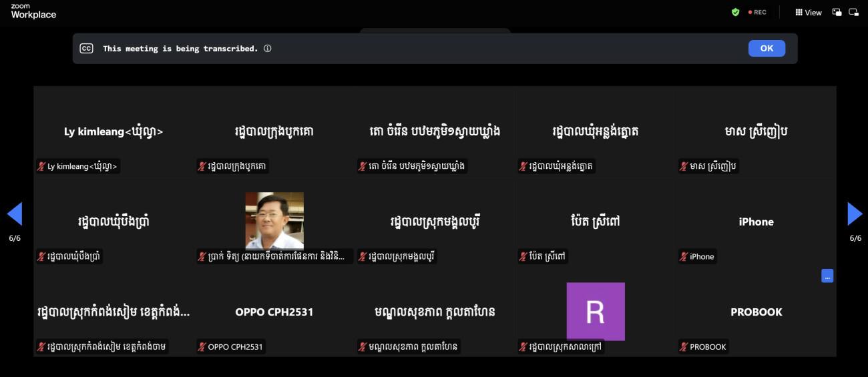Image resolution: width=868 pixels, height=377 pixels.
Task: Click the info icon beside transcription message
Action: (x=267, y=49)
